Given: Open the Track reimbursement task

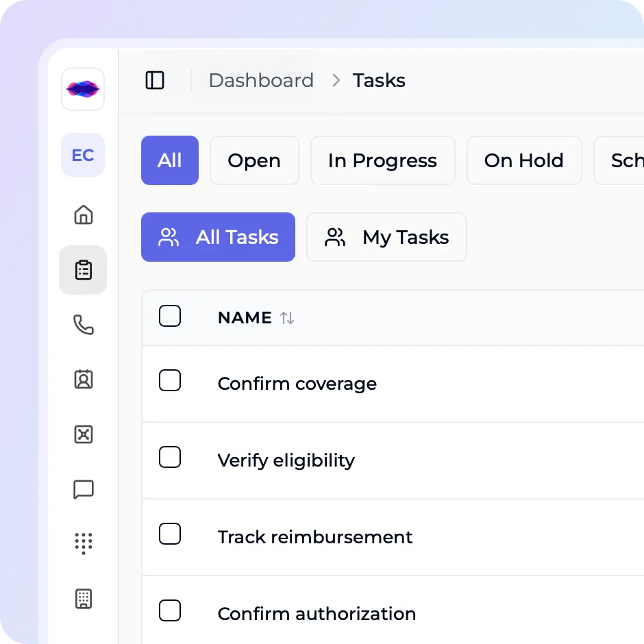Looking at the screenshot, I should click(315, 537).
